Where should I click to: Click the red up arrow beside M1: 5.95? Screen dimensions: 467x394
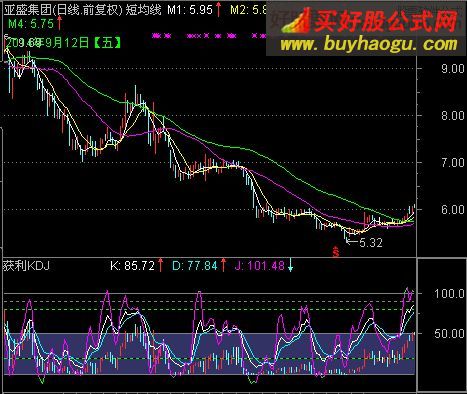click(x=219, y=9)
